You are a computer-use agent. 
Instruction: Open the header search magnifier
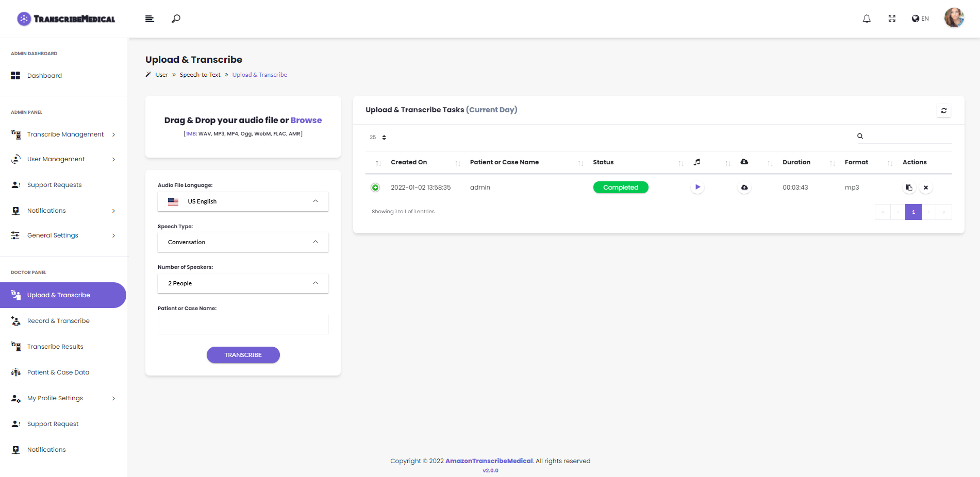pyautogui.click(x=176, y=19)
